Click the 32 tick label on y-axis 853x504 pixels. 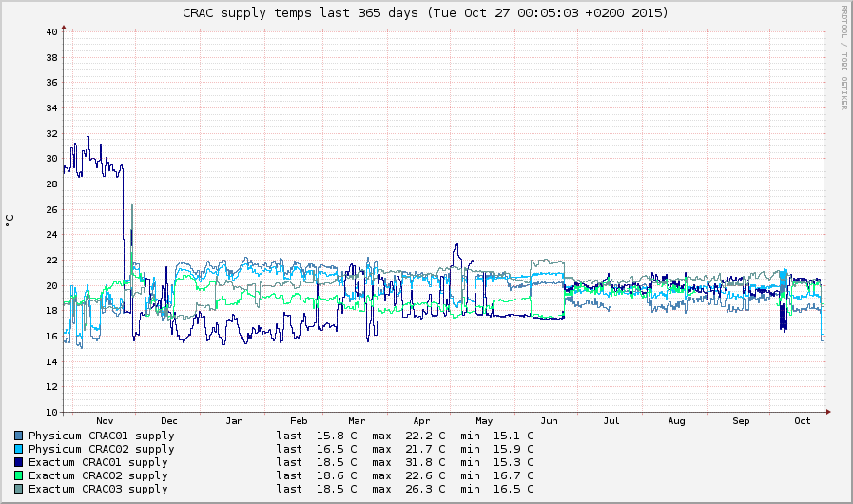coord(51,134)
